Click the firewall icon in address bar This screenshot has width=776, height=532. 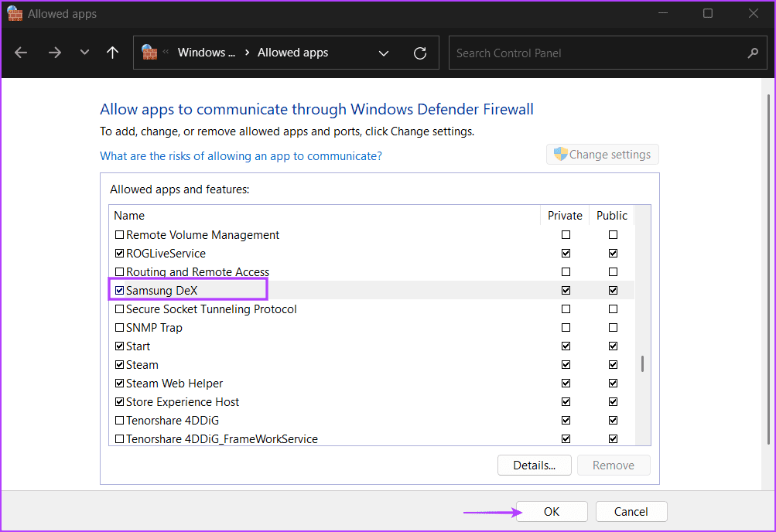[x=149, y=52]
